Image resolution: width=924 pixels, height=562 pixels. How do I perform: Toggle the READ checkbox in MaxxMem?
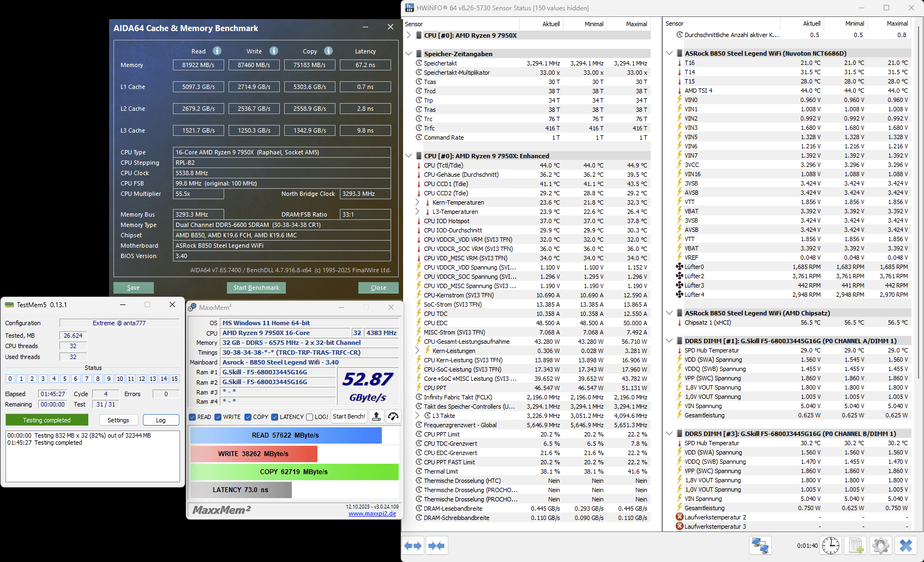(x=193, y=417)
